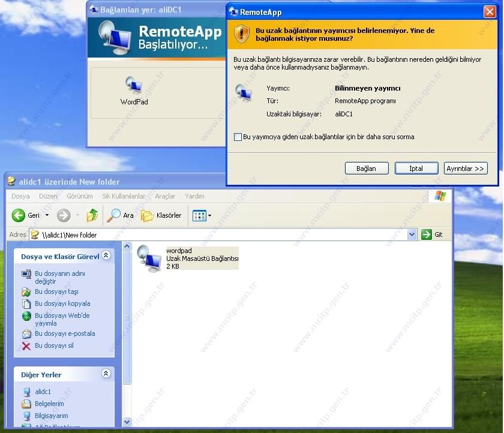This screenshot has height=433, width=504.
Task: Check 'bir daha soru sorma' checkbox
Action: tap(238, 137)
